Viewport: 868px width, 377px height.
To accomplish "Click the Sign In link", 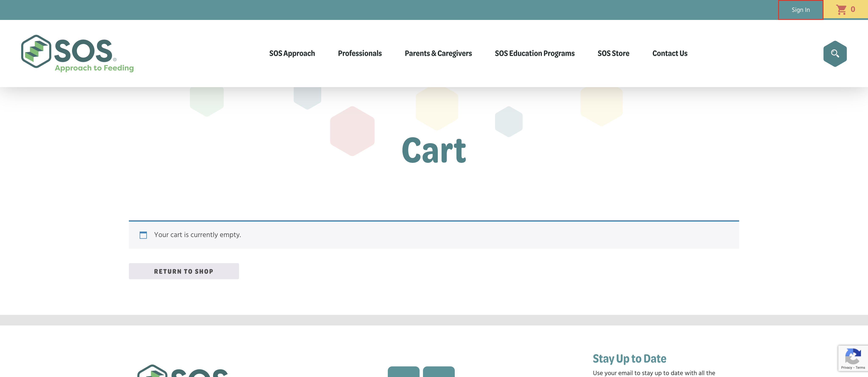I will point(800,10).
